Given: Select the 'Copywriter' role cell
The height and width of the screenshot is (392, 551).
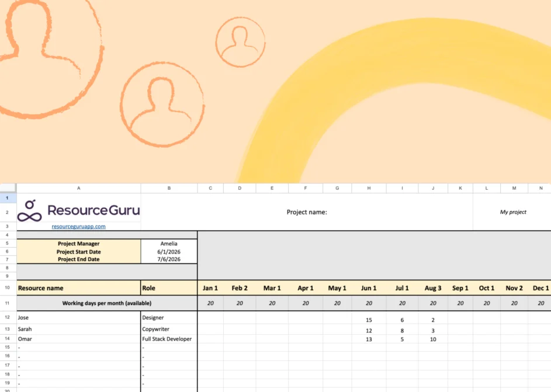Looking at the screenshot, I should click(169, 329).
